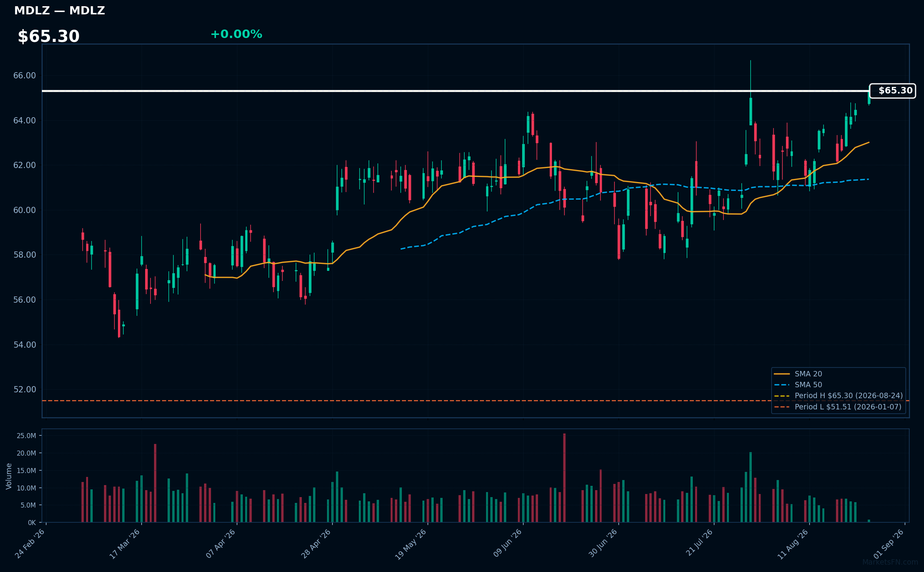Click the 62.00 price axis label
This screenshot has height=572, width=924.
24,165
